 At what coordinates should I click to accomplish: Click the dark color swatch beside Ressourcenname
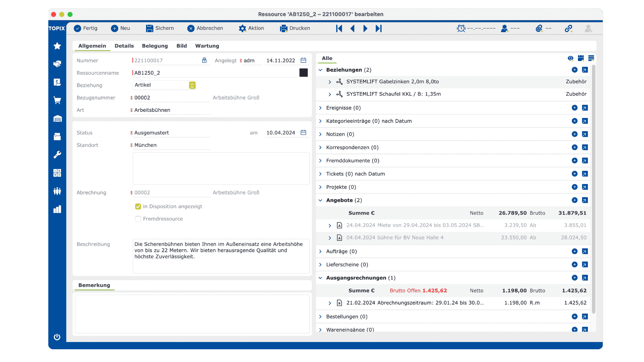click(303, 73)
